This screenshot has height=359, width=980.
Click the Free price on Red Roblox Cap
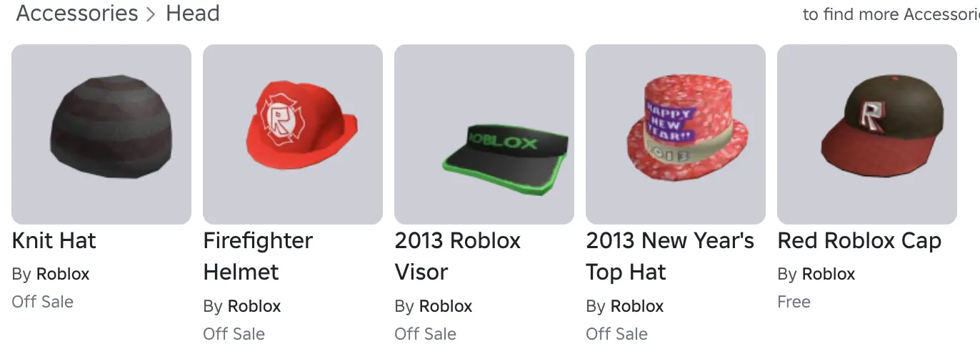tap(794, 302)
